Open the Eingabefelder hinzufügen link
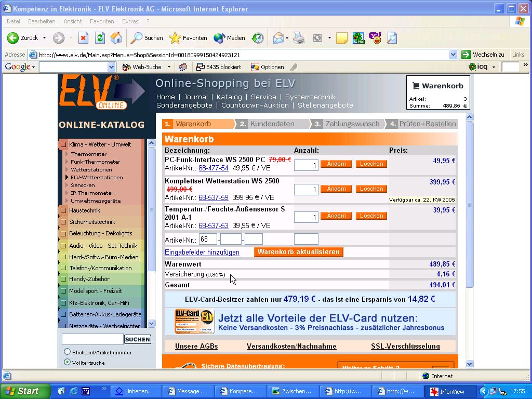The image size is (532, 399). [x=202, y=252]
